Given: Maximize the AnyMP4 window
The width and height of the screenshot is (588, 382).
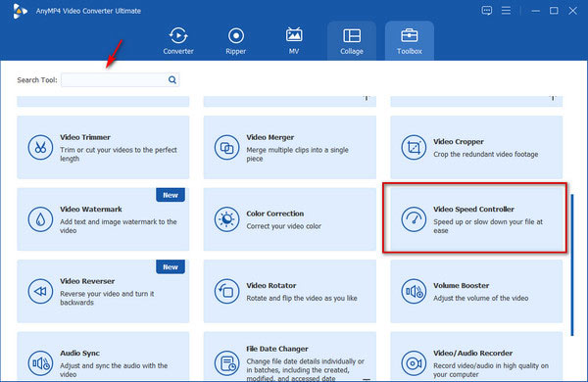Looking at the screenshot, I should (x=554, y=11).
